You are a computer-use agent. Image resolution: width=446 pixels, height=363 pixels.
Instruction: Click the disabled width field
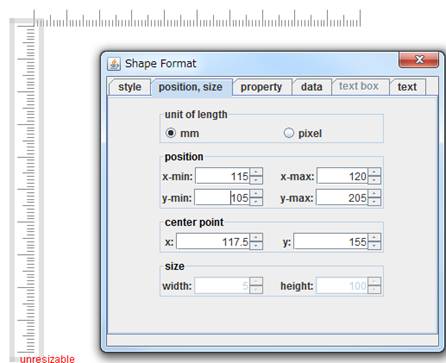[x=222, y=286]
